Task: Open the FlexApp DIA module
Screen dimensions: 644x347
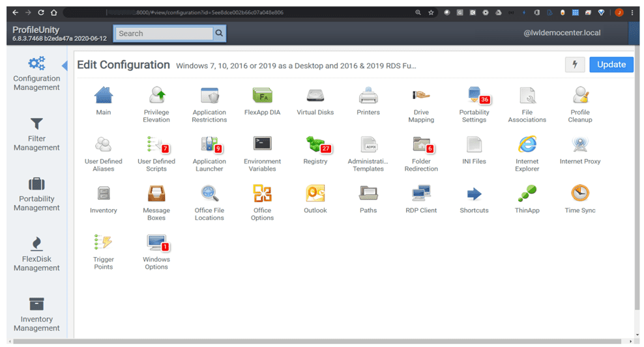Action: pyautogui.click(x=262, y=96)
